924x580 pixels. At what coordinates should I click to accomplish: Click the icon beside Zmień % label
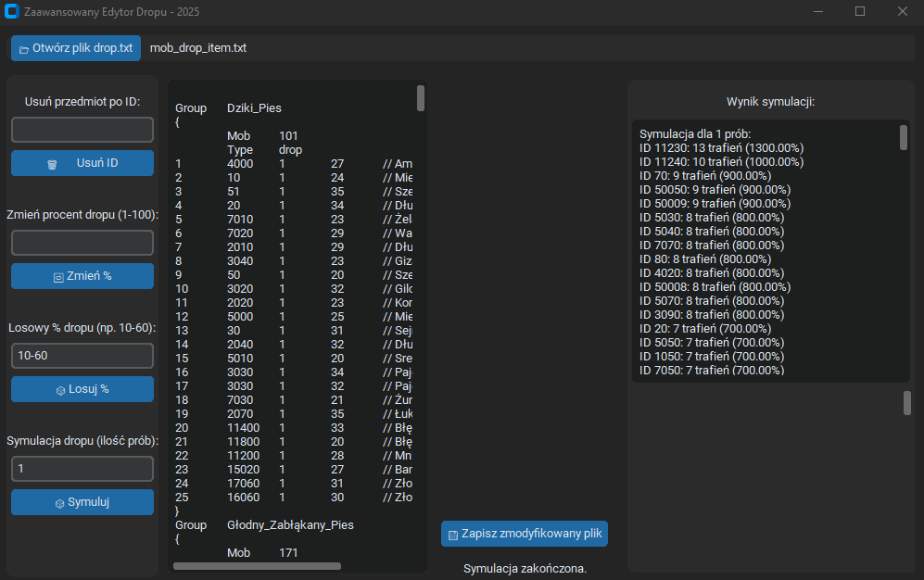coord(57,277)
